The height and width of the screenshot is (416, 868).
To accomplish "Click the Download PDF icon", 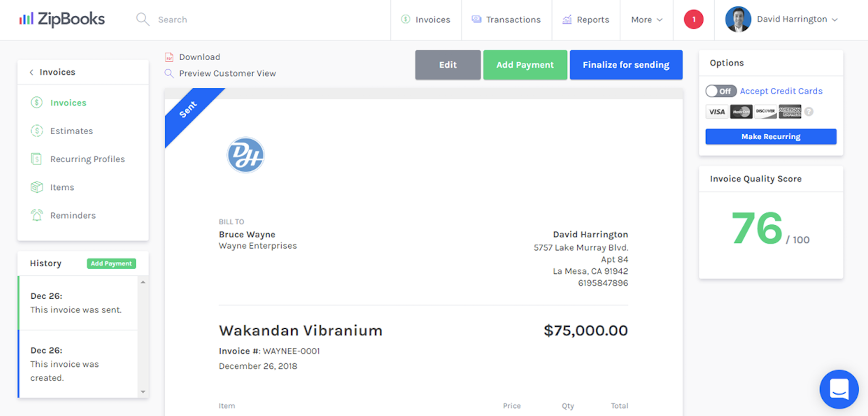I will coord(169,57).
